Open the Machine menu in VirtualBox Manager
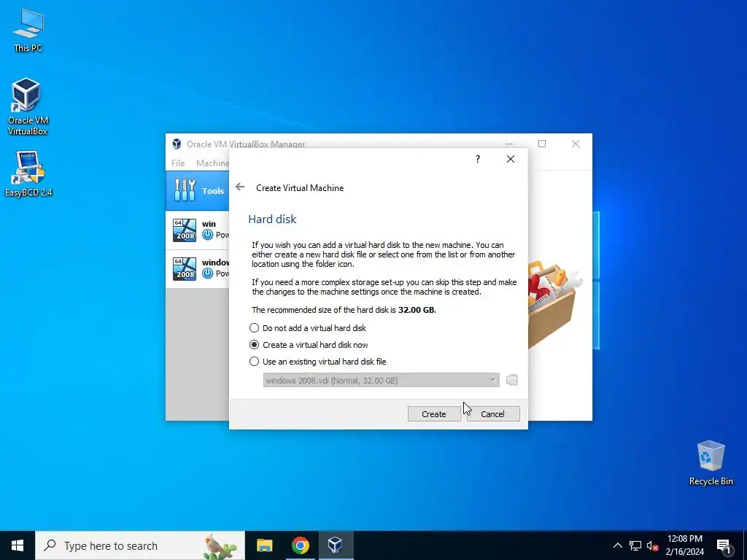 [212, 163]
